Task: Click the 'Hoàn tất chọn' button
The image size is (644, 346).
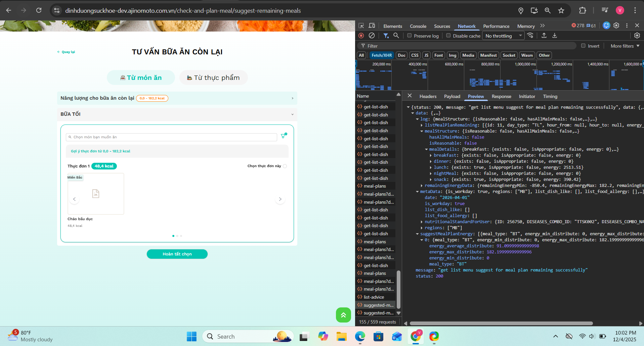Action: tap(177, 254)
